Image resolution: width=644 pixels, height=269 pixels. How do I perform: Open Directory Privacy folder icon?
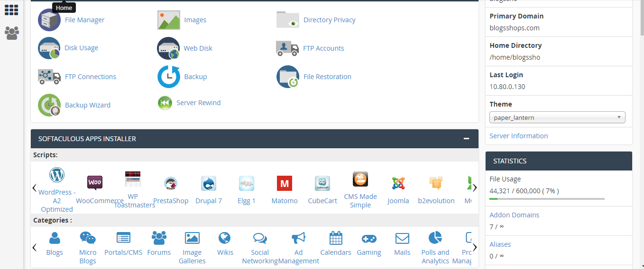tap(288, 20)
